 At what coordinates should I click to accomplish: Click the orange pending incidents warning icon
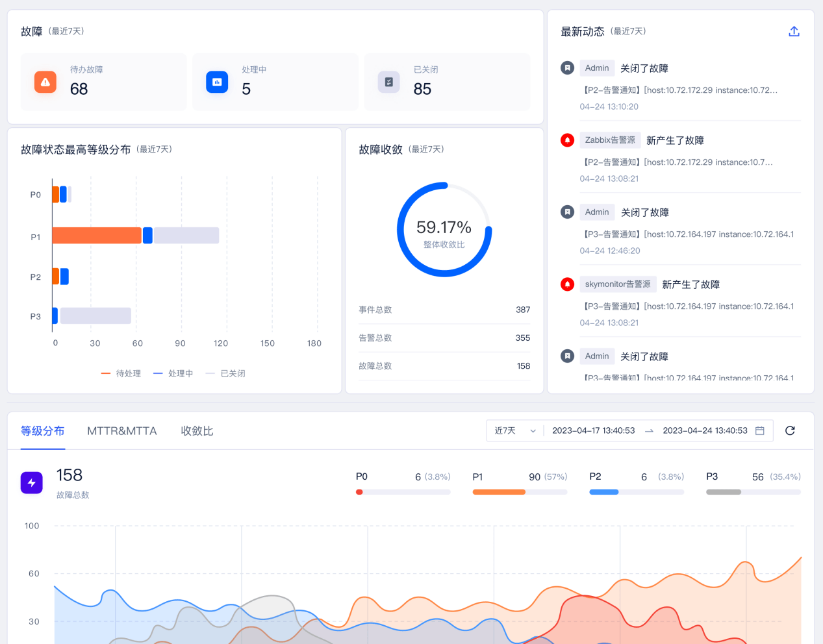tap(45, 82)
